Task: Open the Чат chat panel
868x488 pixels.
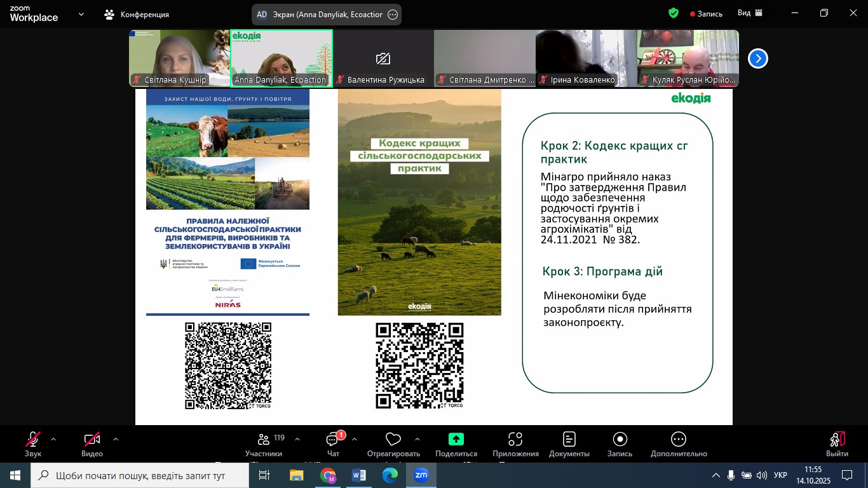Action: tap(333, 444)
